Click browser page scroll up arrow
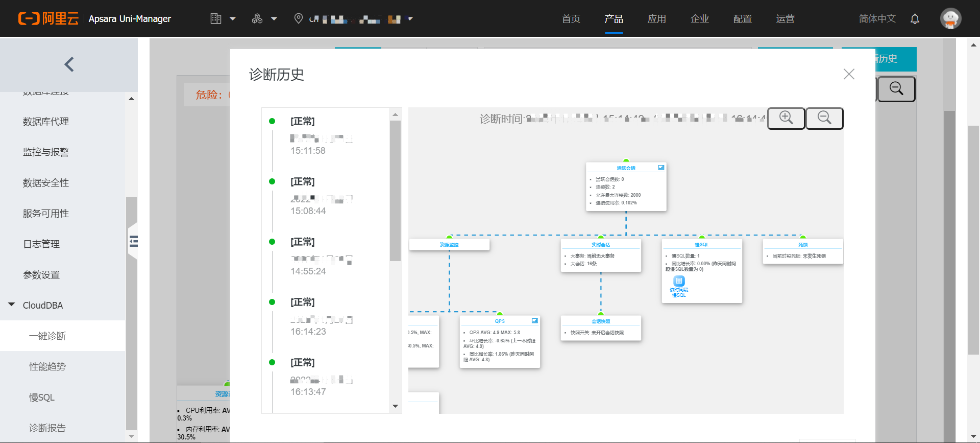 (973, 45)
